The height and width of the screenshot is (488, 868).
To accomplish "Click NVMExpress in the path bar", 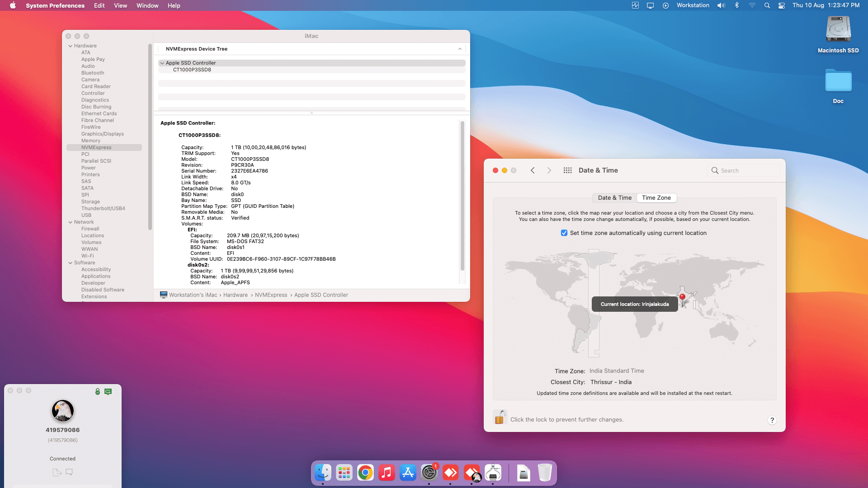I will click(271, 295).
